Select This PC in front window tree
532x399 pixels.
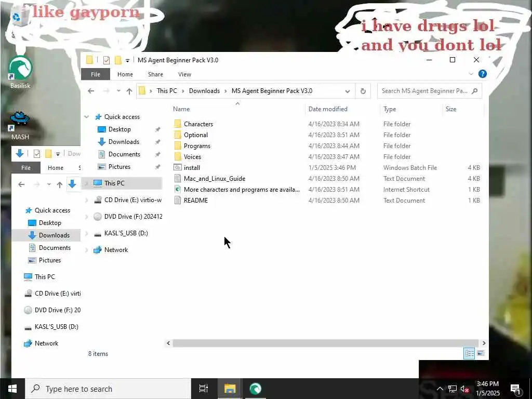114,183
